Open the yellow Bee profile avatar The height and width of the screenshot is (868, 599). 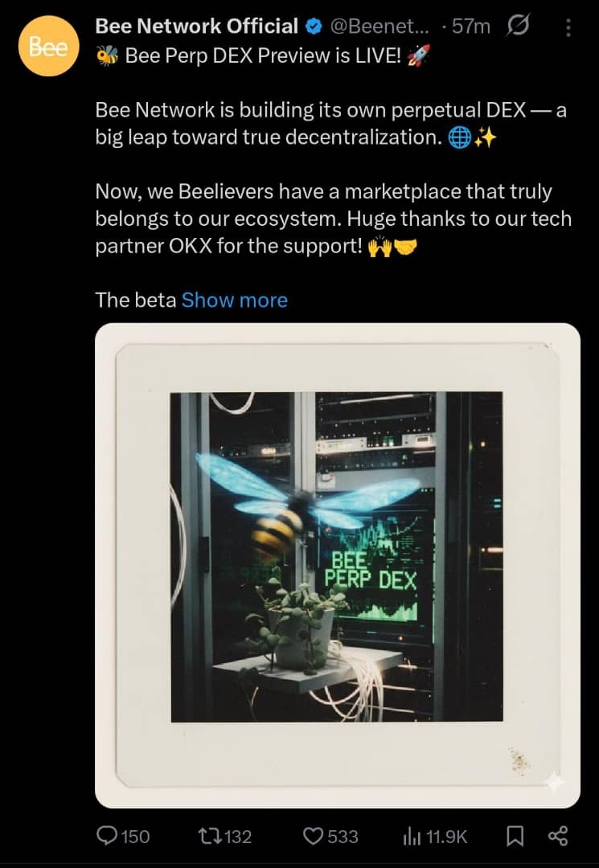coord(49,46)
